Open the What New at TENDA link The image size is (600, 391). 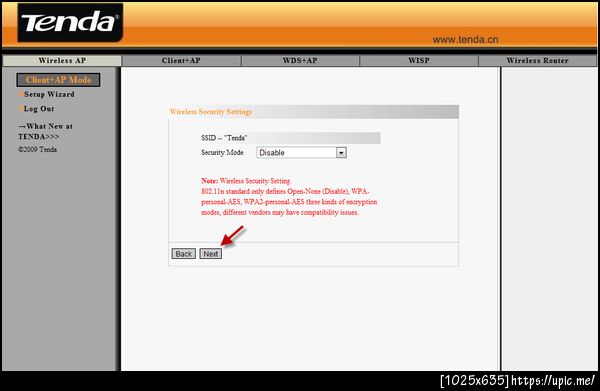(45, 131)
